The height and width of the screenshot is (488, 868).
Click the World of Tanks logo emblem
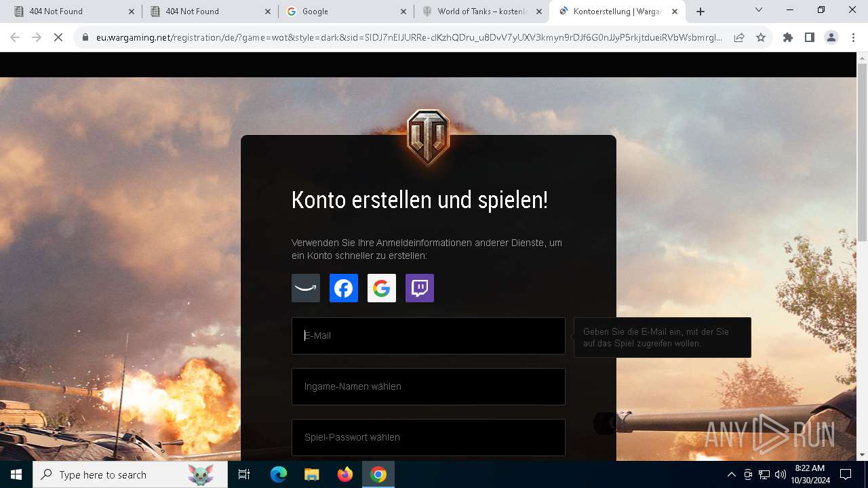(x=428, y=136)
